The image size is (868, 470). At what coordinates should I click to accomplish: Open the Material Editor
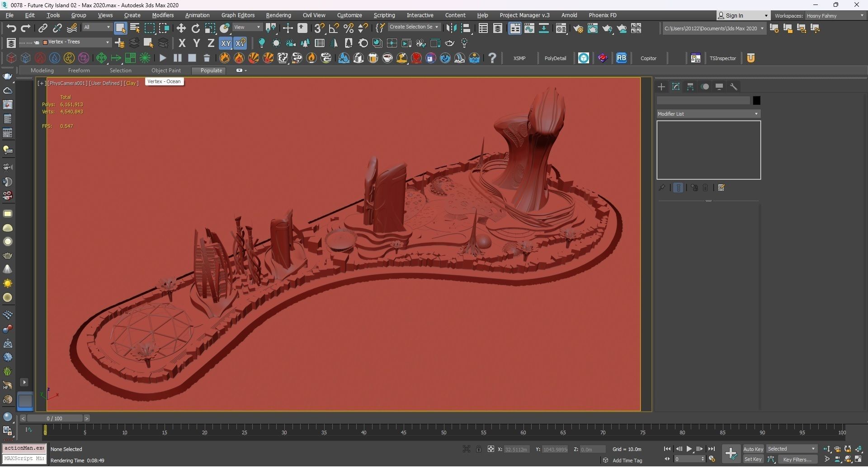pos(561,28)
